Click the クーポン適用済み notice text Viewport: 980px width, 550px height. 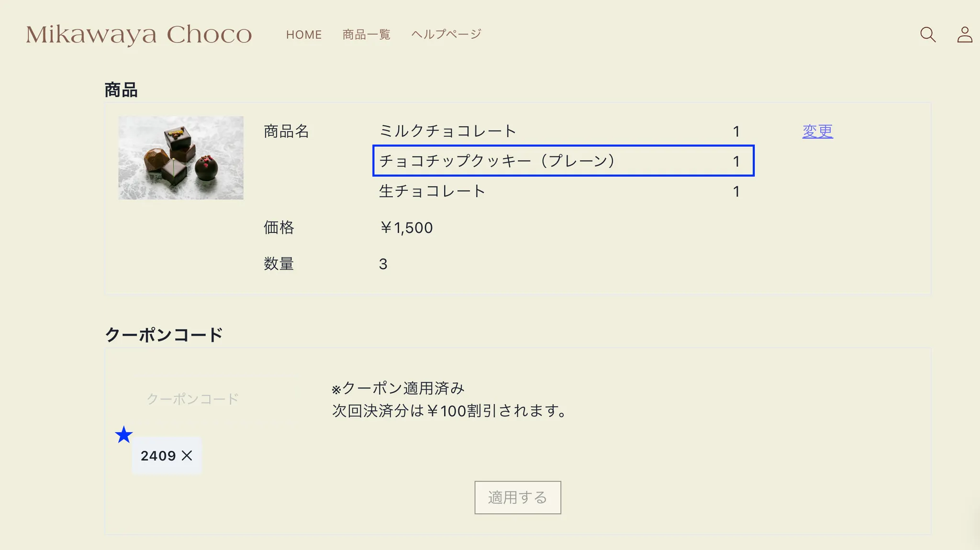pyautogui.click(x=398, y=388)
